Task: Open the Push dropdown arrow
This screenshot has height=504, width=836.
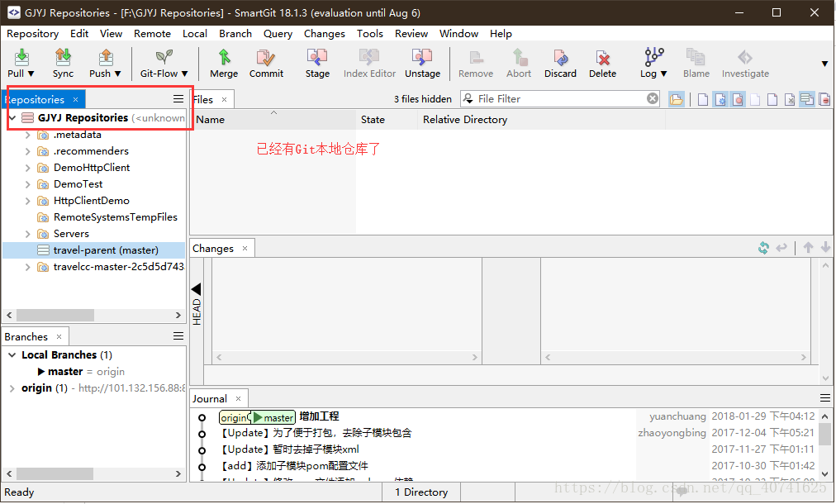Action: coord(118,74)
